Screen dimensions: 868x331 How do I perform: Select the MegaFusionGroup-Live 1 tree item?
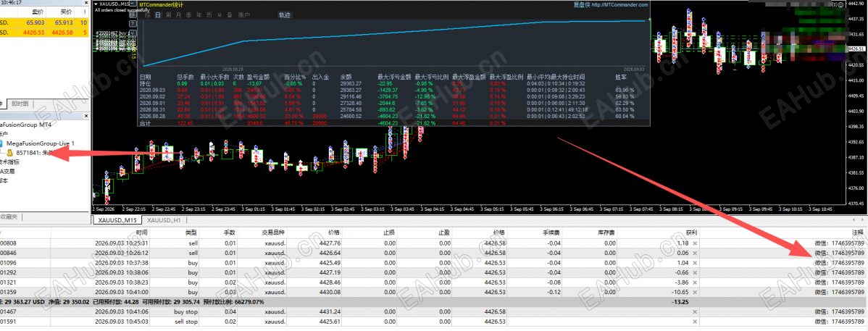[x=41, y=143]
